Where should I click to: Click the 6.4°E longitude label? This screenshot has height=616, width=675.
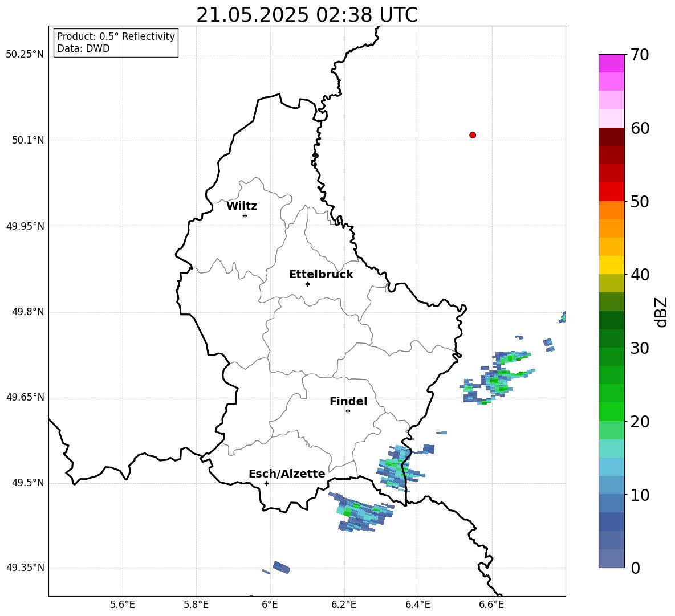click(417, 605)
